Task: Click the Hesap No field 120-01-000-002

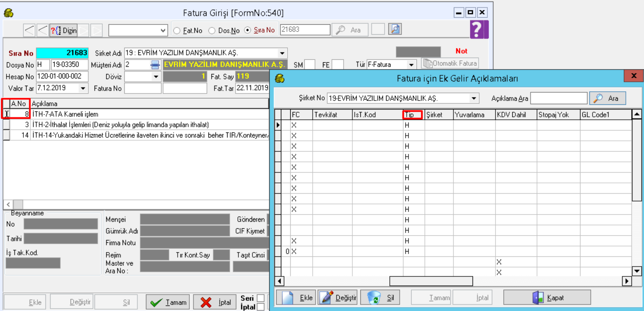Action: tap(62, 76)
